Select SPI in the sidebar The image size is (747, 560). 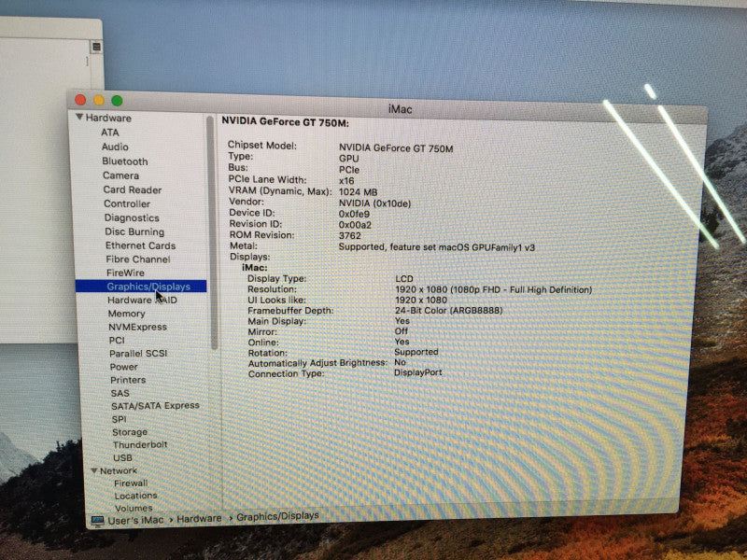[x=120, y=419]
